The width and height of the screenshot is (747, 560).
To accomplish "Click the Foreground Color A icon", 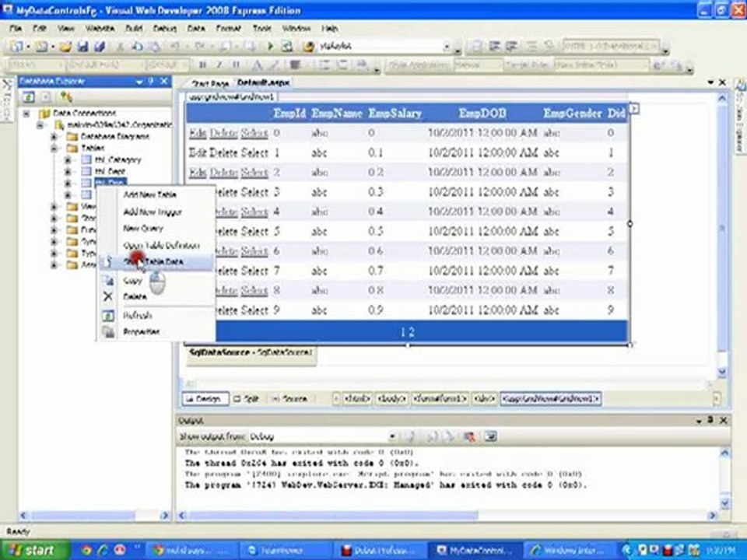I will 257,65.
